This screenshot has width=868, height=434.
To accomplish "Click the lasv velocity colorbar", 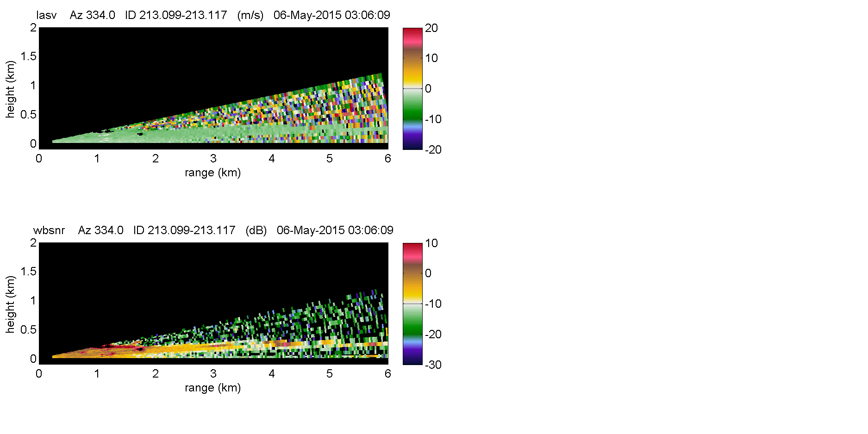I will pyautogui.click(x=412, y=89).
